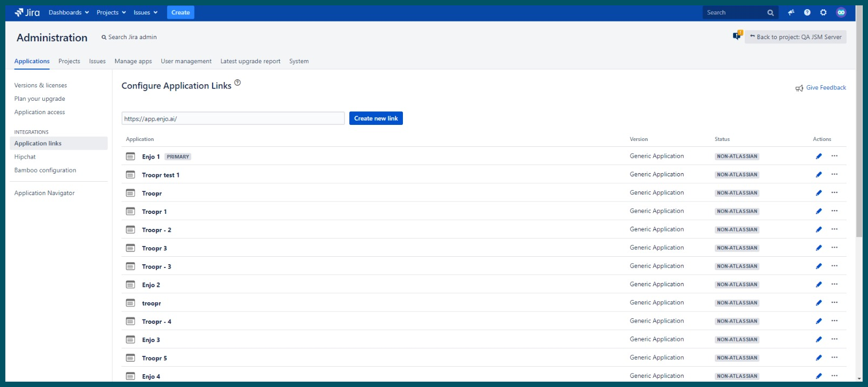868x387 pixels.
Task: Edit the Troopr - 2 application link
Action: (819, 229)
